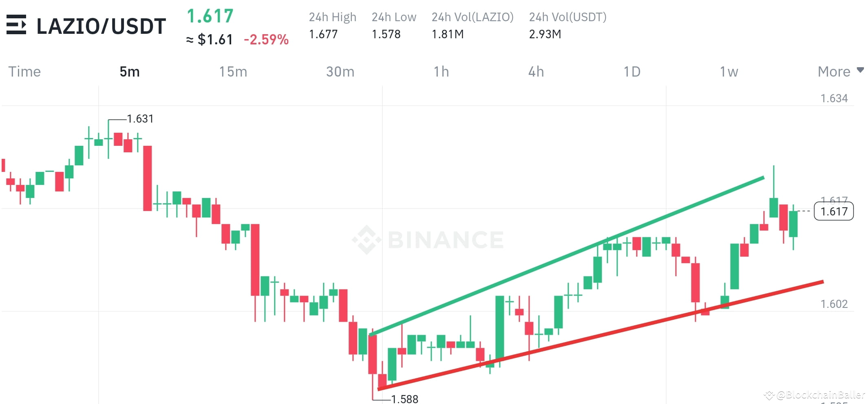The width and height of the screenshot is (868, 404).
Task: Select the 1w interval
Action: click(729, 71)
